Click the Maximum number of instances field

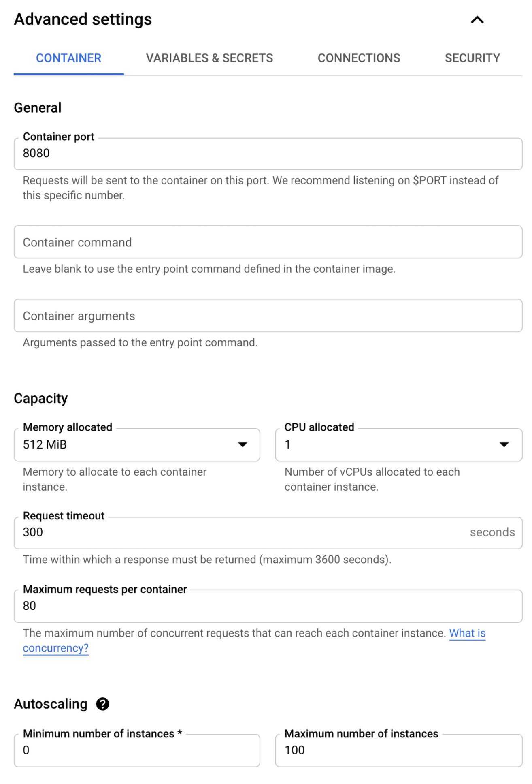pyautogui.click(x=399, y=750)
